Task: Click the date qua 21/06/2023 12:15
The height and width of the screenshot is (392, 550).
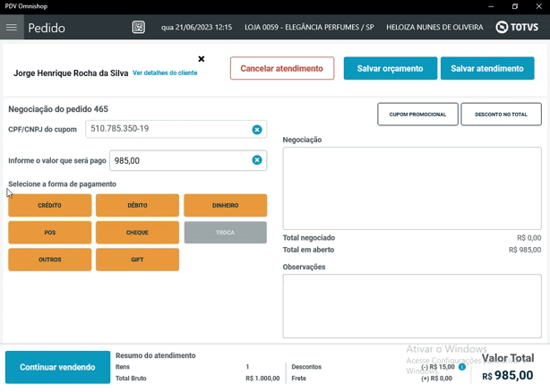Action: pos(196,28)
